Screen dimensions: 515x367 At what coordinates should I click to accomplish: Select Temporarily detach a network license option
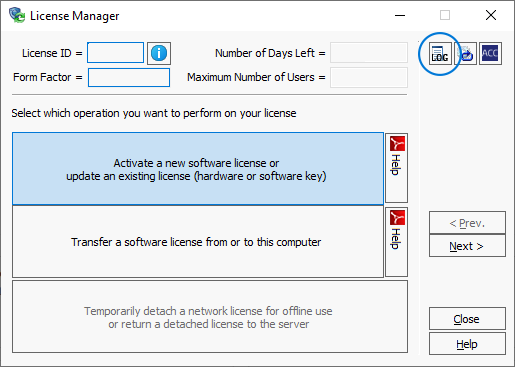210,317
